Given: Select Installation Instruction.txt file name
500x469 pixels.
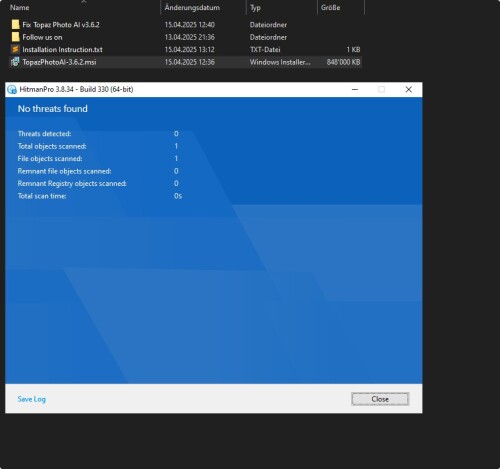Looking at the screenshot, I should tap(62, 50).
